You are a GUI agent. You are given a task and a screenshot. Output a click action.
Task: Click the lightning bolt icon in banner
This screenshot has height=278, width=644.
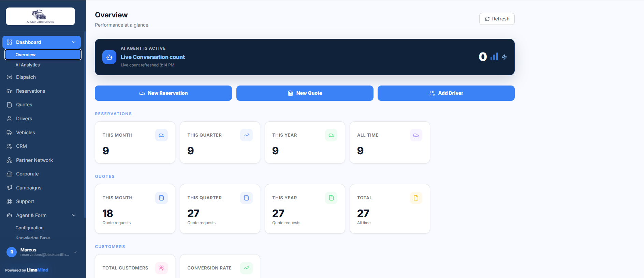[504, 57]
